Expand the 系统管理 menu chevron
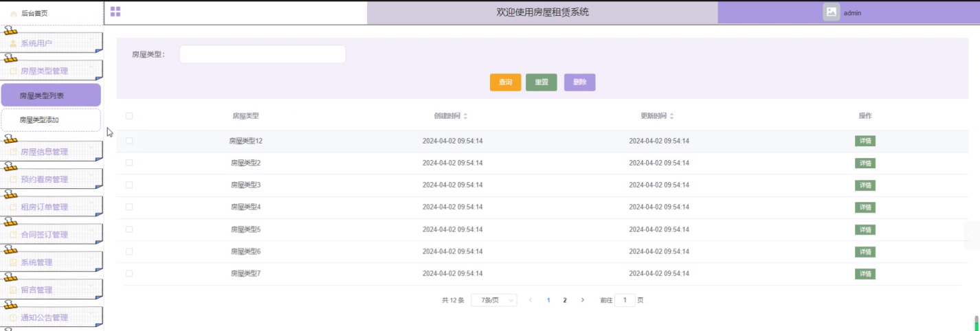This screenshot has width=980, height=331. pos(91,258)
